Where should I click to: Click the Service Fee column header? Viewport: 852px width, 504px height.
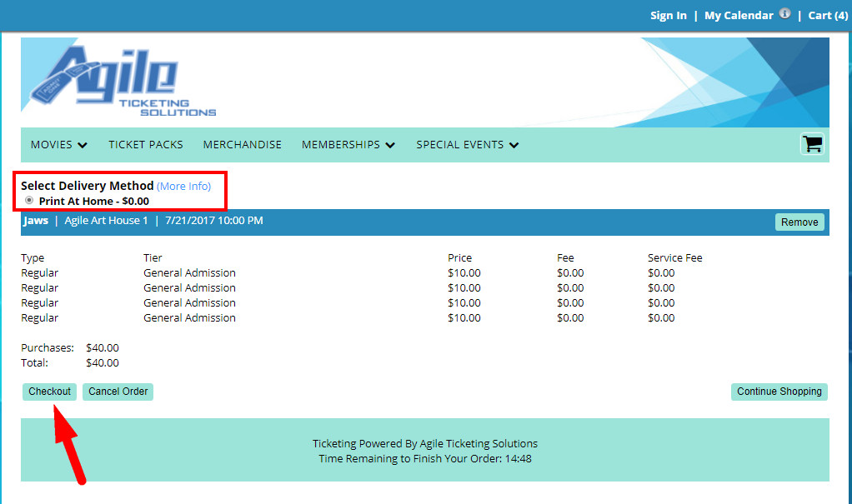[675, 258]
